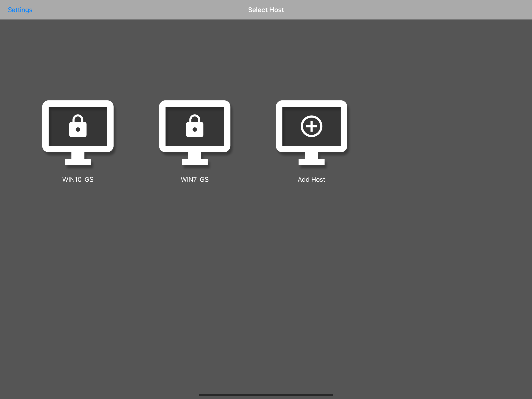Click the Select Host title
Viewport: 532px width, 399px height.
coord(266,10)
